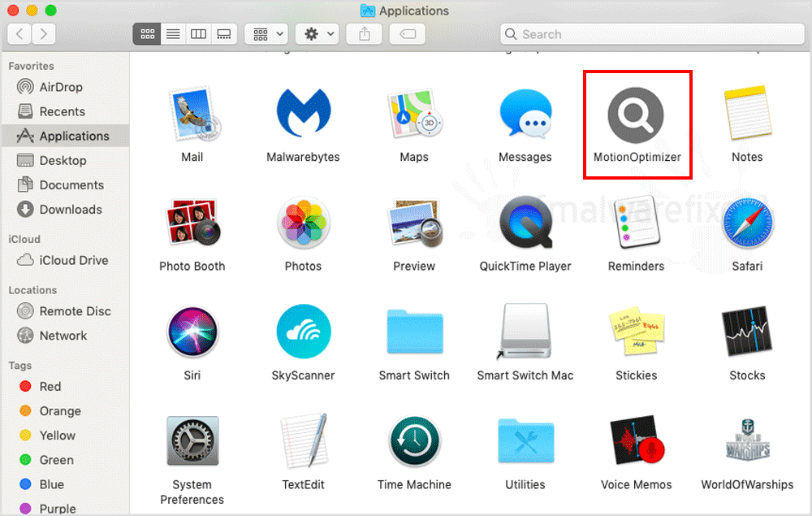
Task: Select Remote Disc in the sidebar
Action: (65, 311)
